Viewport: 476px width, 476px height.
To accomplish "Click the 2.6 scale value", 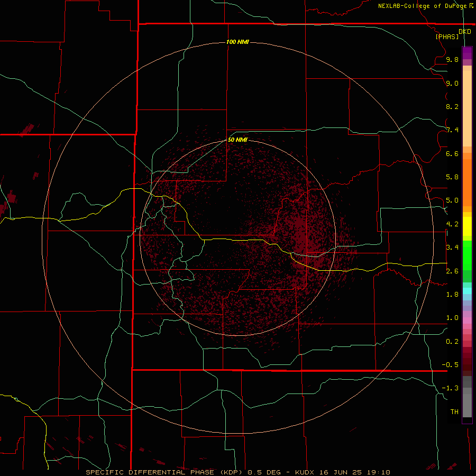I will pyautogui.click(x=452, y=271).
